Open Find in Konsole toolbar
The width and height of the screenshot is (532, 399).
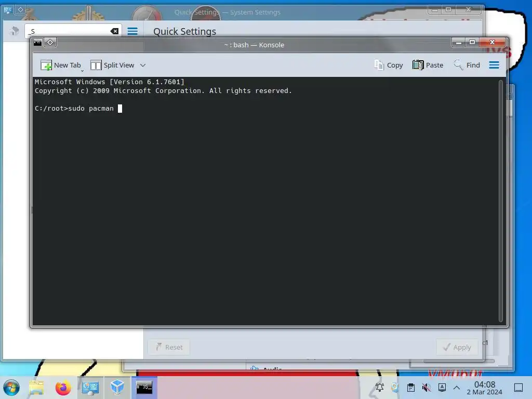point(467,65)
